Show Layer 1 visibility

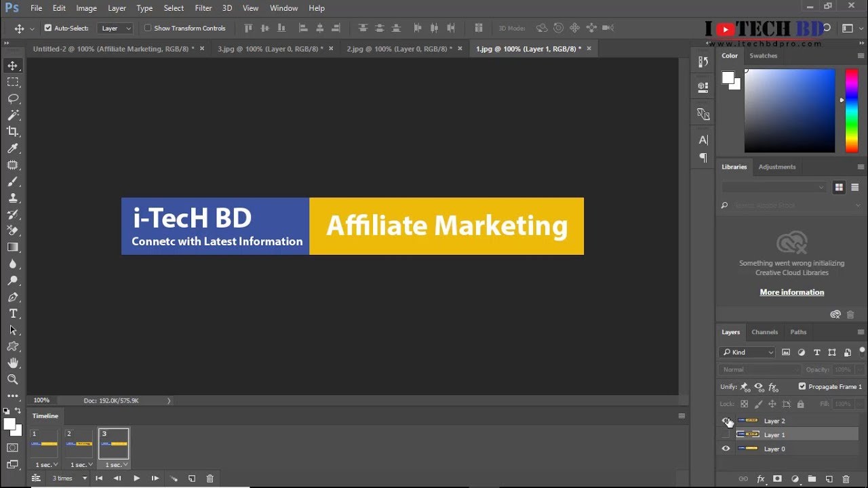[726, 434]
